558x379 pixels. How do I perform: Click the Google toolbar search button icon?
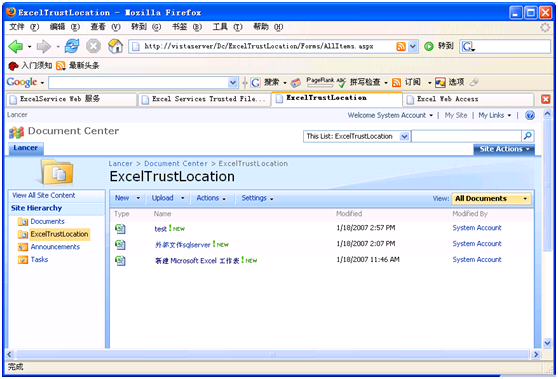(x=255, y=83)
